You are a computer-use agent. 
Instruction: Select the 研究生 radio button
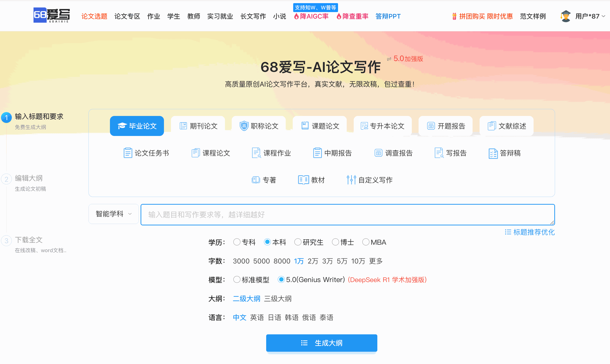tap(298, 242)
